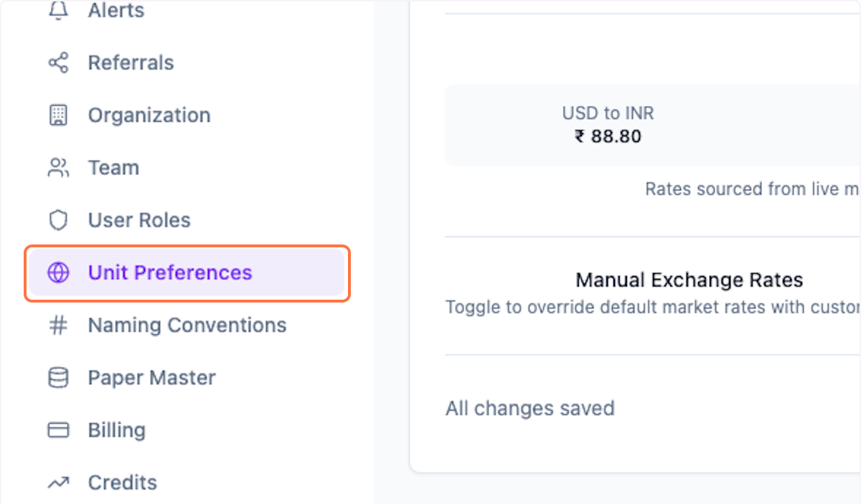Click the people icon beside Team
The height and width of the screenshot is (504, 861).
click(58, 168)
